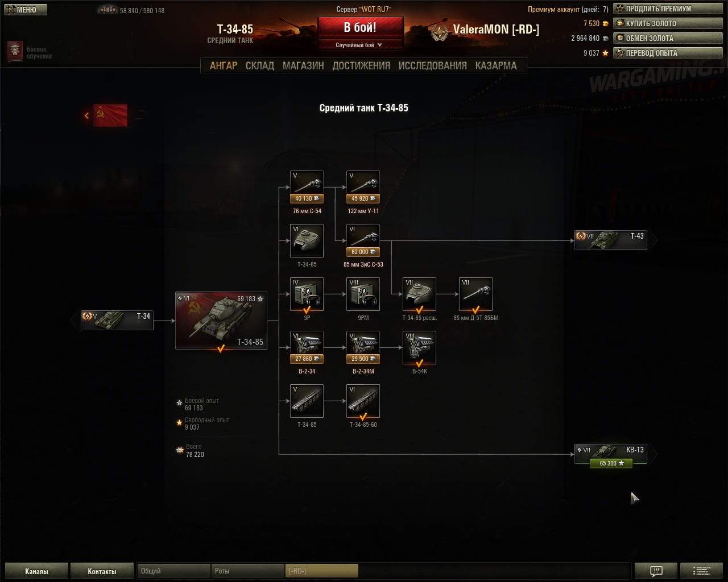Viewport: 728px width, 582px height.
Task: Select the В-54К engine module
Action: tap(419, 348)
